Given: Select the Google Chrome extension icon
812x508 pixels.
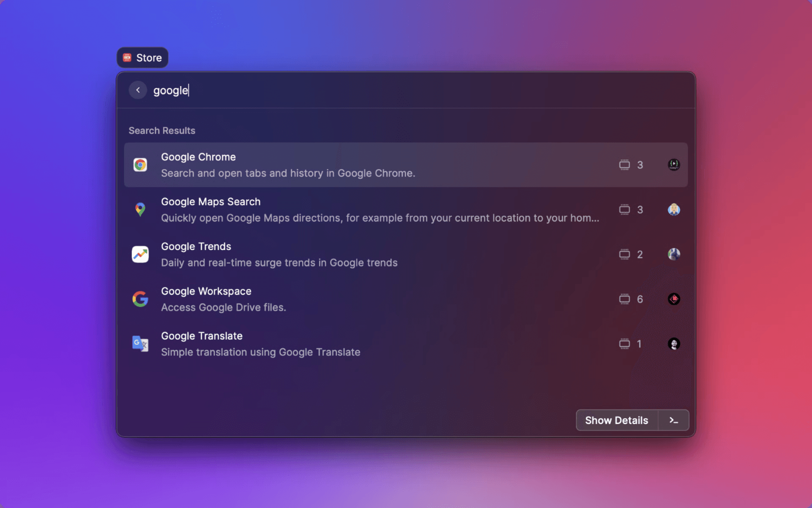Looking at the screenshot, I should [140, 165].
